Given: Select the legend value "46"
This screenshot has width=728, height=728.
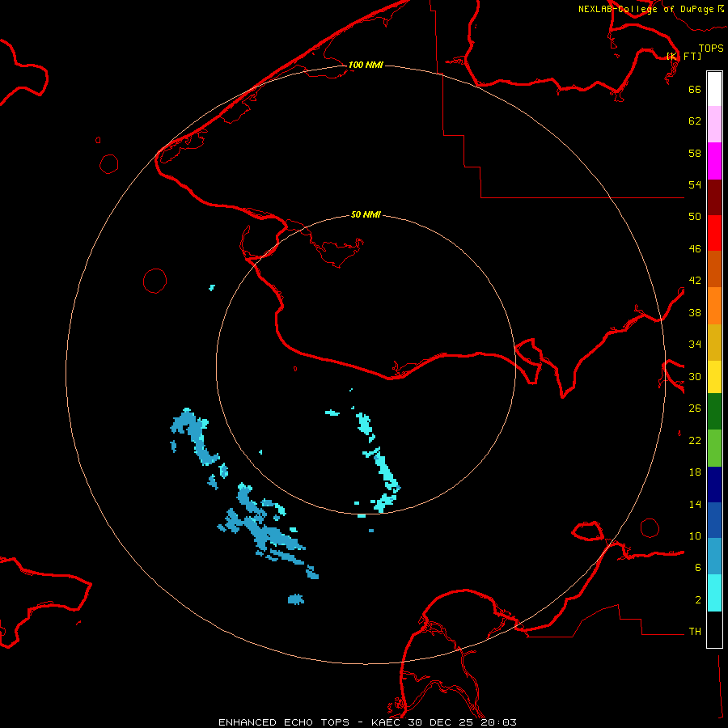Looking at the screenshot, I should click(695, 249).
